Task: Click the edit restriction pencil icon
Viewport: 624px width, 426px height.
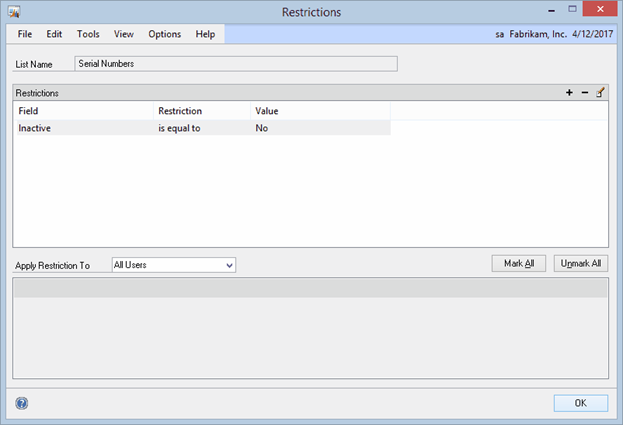Action: tap(600, 92)
